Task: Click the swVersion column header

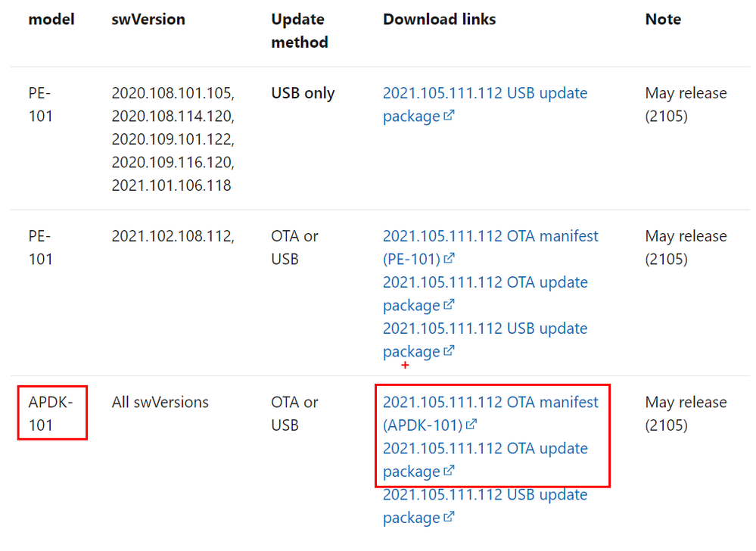Action: click(148, 19)
